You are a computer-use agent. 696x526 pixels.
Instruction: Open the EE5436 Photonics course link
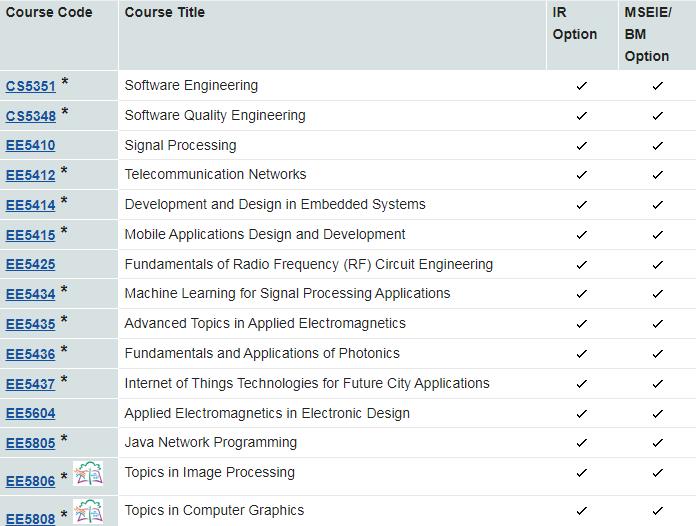point(31,355)
